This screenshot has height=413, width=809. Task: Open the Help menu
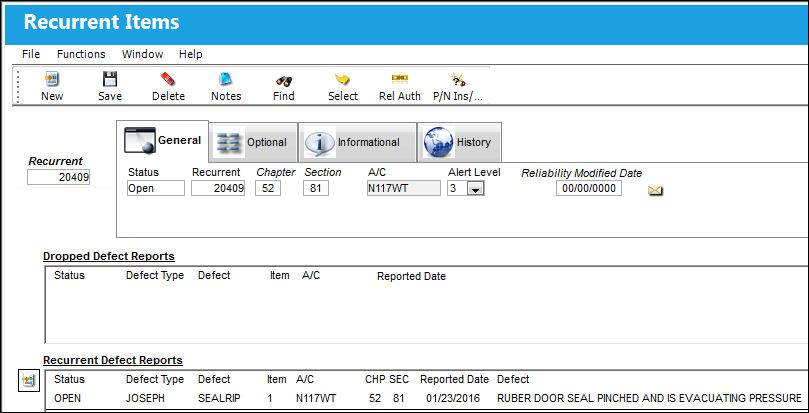point(190,54)
